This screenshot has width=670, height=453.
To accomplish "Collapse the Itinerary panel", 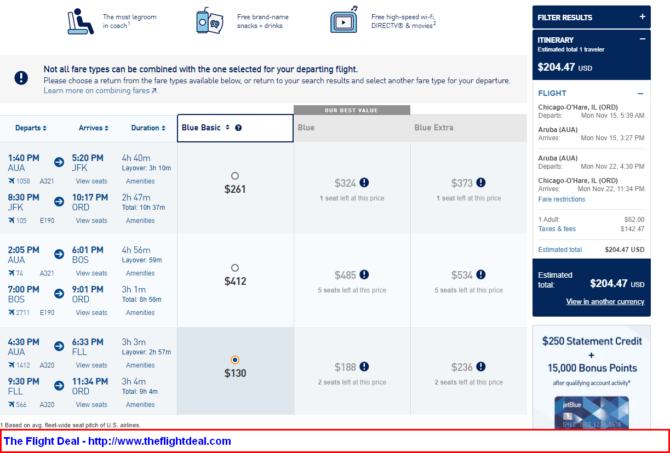I will tap(642, 39).
